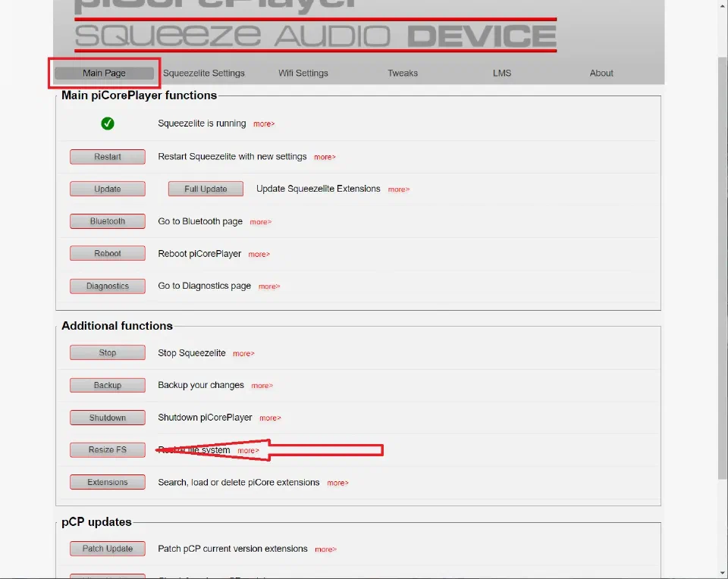Expand 'more>' beside Go to Bluetooth page
Image resolution: width=728 pixels, height=579 pixels.
pos(260,222)
